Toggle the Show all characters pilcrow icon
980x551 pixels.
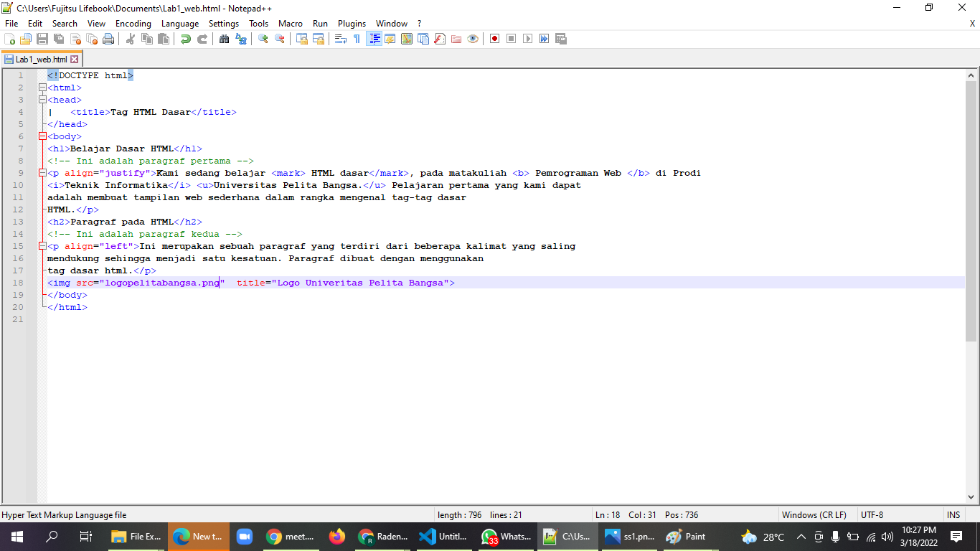click(357, 39)
